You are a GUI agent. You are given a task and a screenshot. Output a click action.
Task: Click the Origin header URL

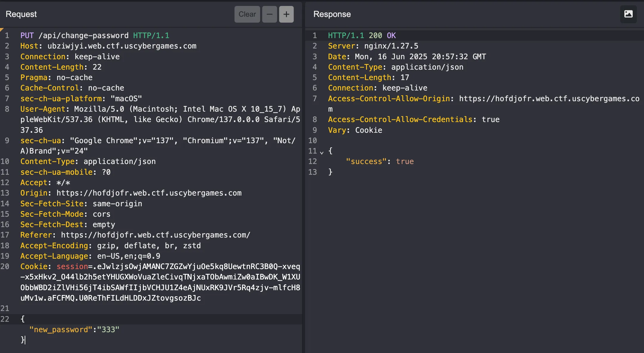[149, 193]
